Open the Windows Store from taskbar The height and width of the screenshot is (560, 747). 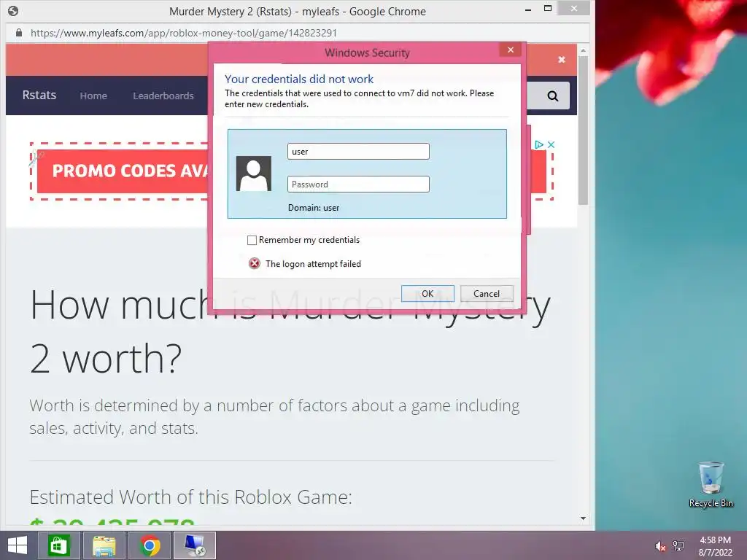(x=58, y=545)
